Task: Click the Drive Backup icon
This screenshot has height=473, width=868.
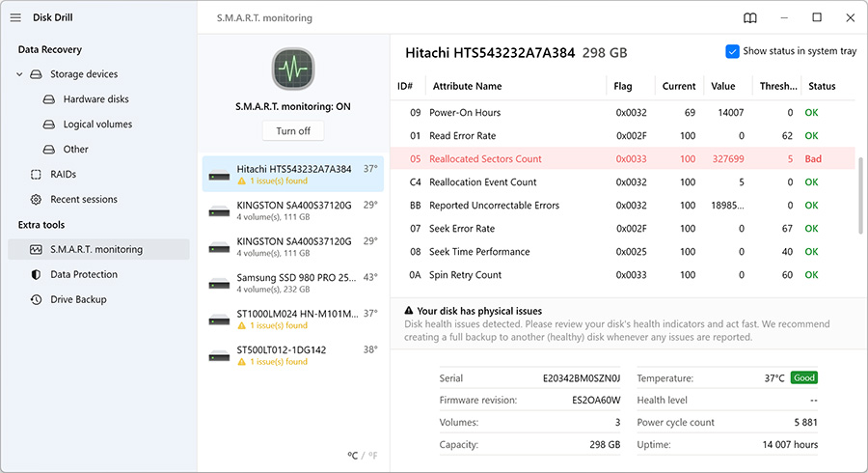Action: pyautogui.click(x=36, y=300)
